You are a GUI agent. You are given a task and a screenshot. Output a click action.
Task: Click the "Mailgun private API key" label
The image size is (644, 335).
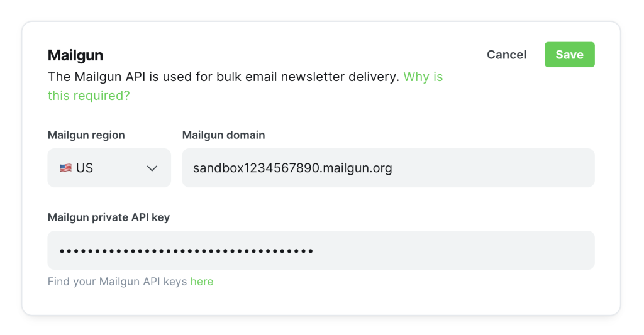pyautogui.click(x=109, y=217)
